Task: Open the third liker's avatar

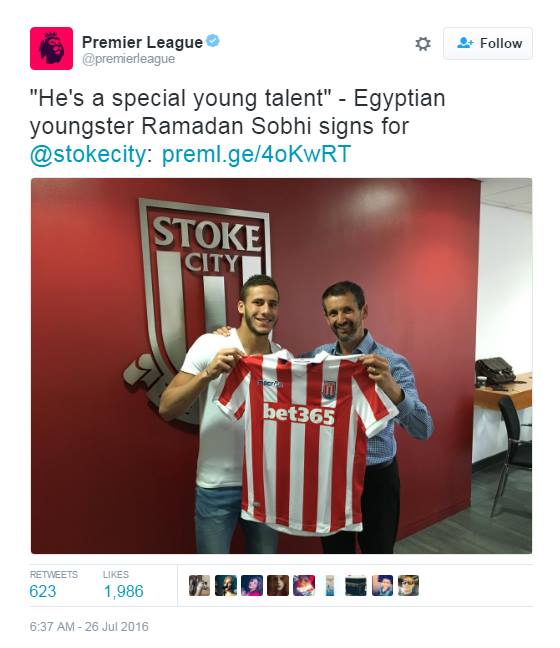Action: tap(252, 585)
